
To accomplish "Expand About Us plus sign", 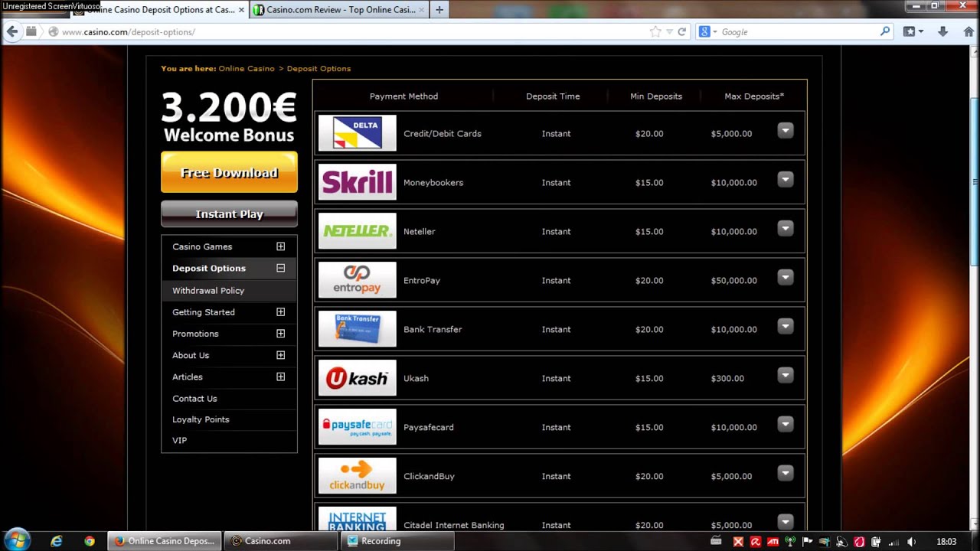I will [x=281, y=355].
